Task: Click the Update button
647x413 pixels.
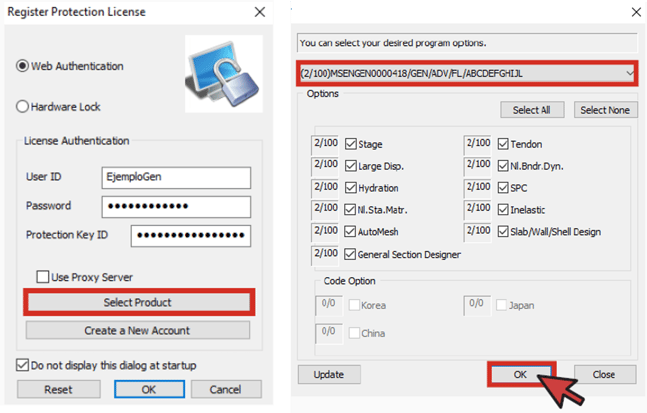Action: (328, 374)
